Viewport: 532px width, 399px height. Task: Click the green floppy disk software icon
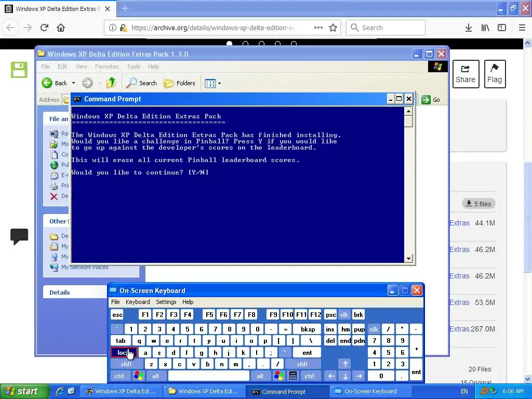tap(19, 70)
